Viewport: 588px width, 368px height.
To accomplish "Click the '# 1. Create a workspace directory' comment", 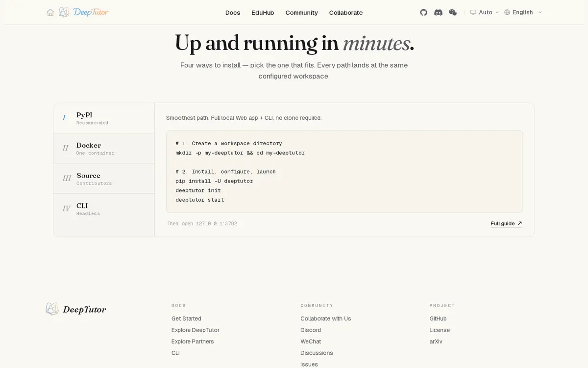I will 229,143.
